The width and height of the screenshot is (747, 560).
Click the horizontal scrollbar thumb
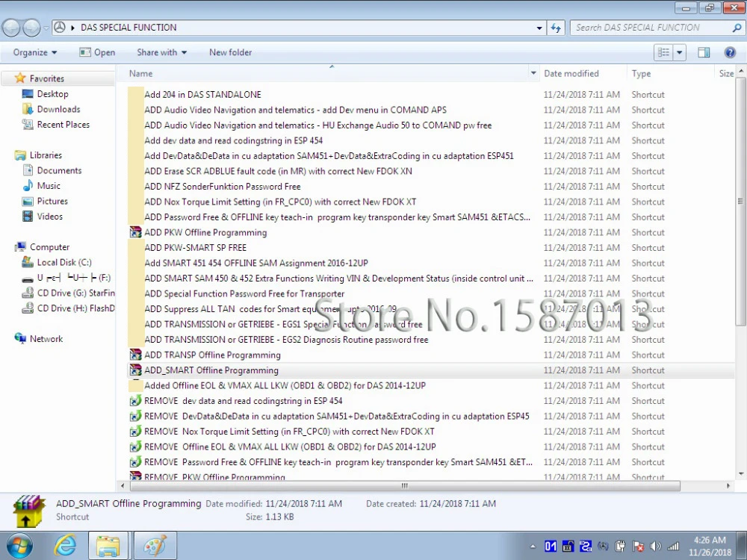tap(404, 486)
